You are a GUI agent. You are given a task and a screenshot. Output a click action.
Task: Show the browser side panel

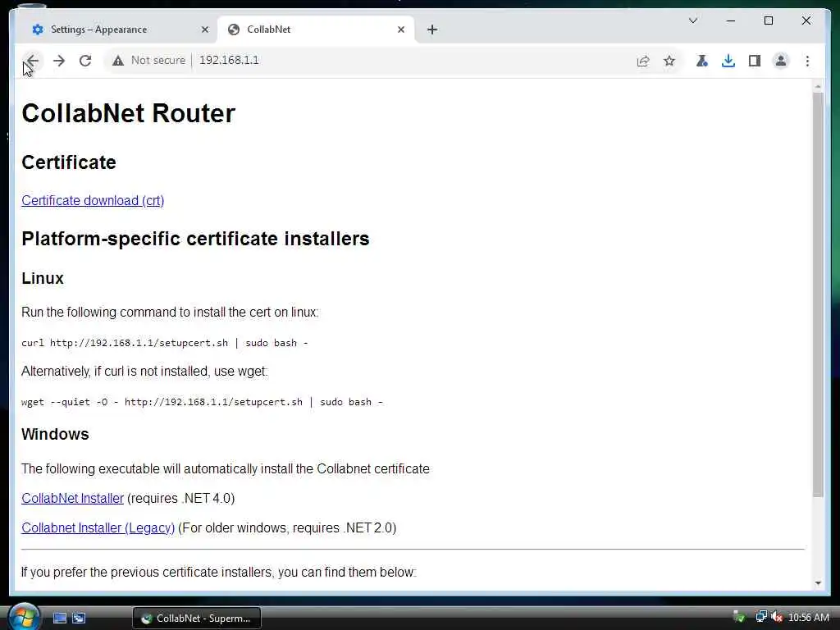[x=755, y=61]
